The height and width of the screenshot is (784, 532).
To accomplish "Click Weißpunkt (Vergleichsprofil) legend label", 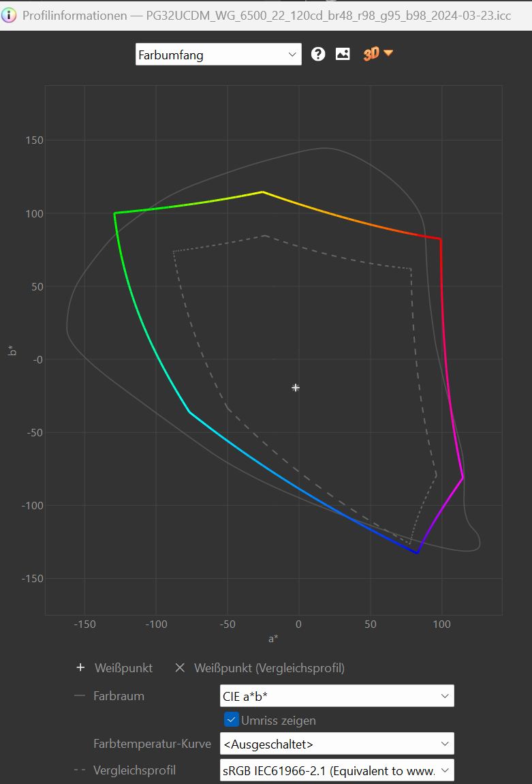I will click(x=269, y=668).
